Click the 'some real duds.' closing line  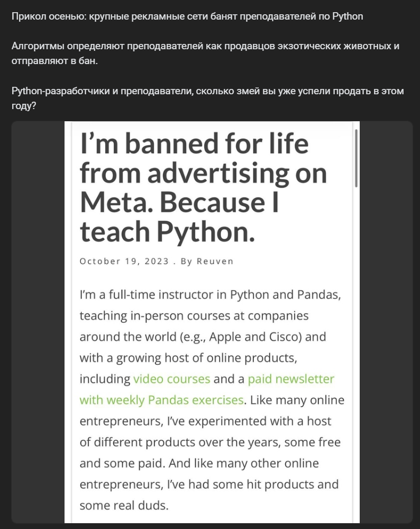(x=124, y=505)
